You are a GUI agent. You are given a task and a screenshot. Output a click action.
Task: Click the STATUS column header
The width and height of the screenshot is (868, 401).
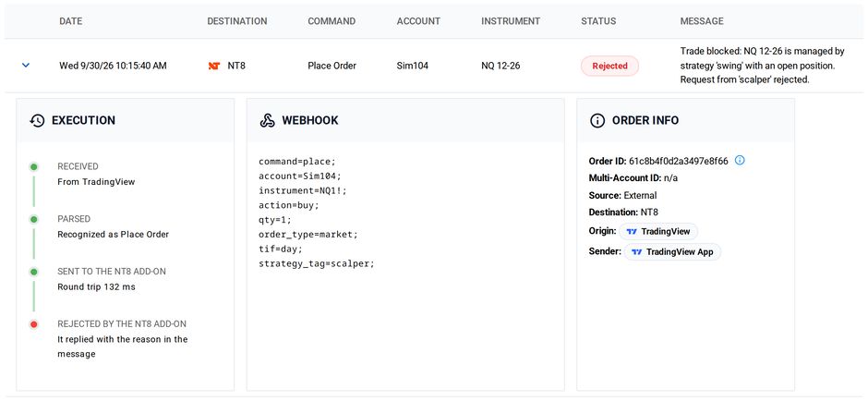coord(598,21)
